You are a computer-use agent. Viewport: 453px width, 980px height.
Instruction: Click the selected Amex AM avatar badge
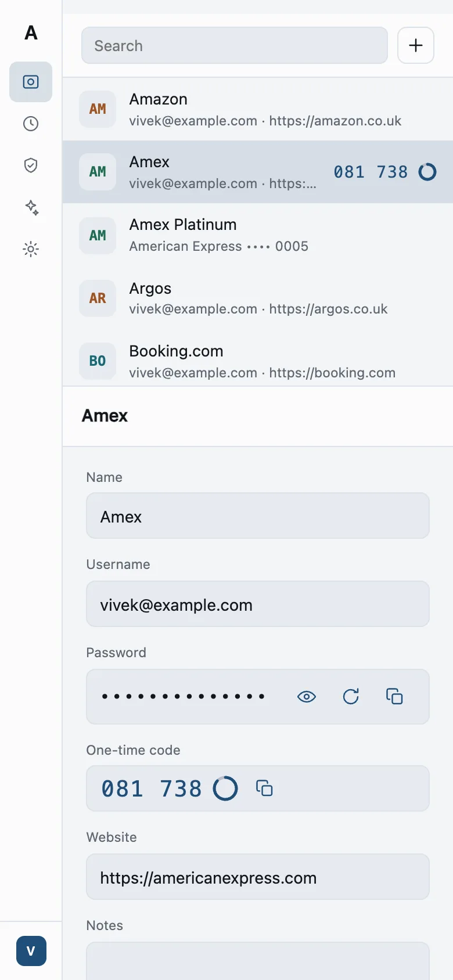point(98,172)
